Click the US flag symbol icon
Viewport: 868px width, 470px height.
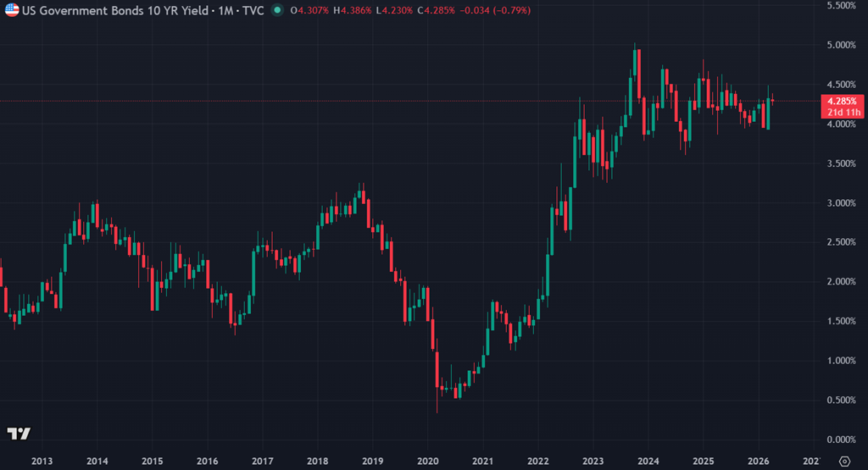click(x=13, y=10)
